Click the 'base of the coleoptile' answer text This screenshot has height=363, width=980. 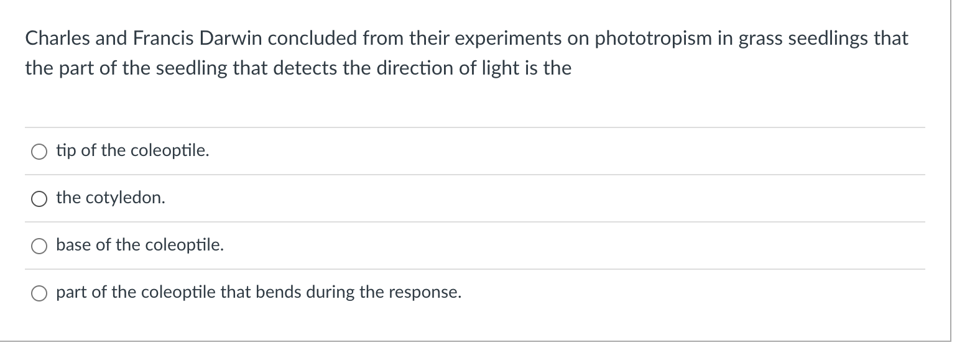pos(139,244)
